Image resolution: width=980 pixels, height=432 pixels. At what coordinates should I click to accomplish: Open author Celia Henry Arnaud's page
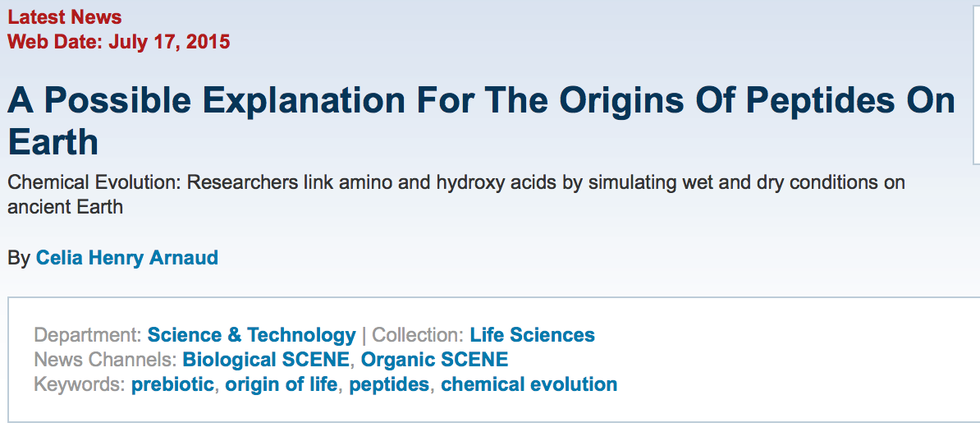coord(127,257)
